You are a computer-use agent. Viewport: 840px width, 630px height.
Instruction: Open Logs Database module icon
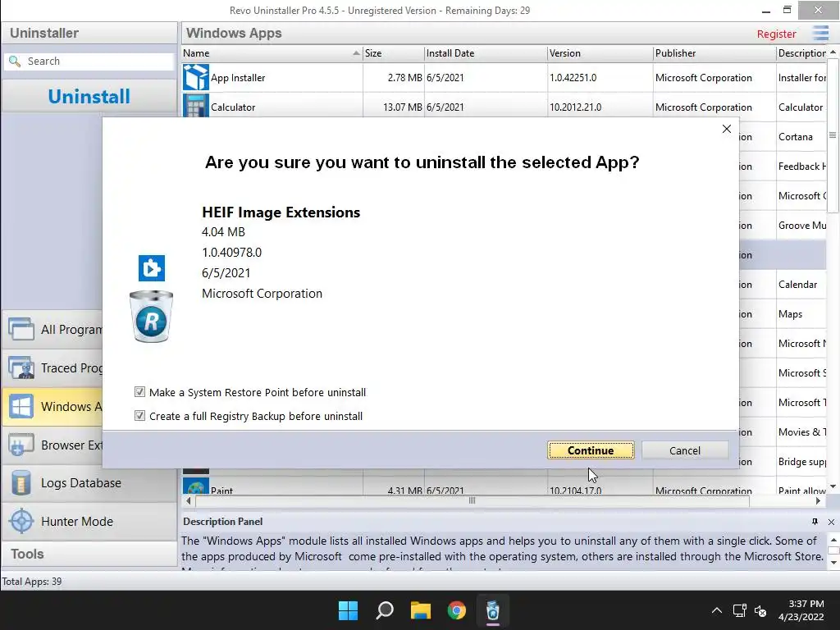coord(21,482)
